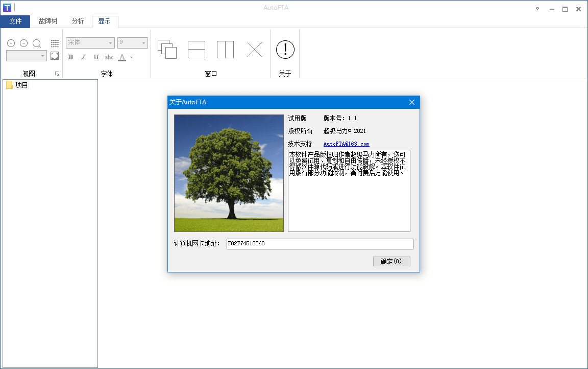Toggle bold text formatting
Image resolution: width=588 pixels, height=369 pixels.
point(70,57)
